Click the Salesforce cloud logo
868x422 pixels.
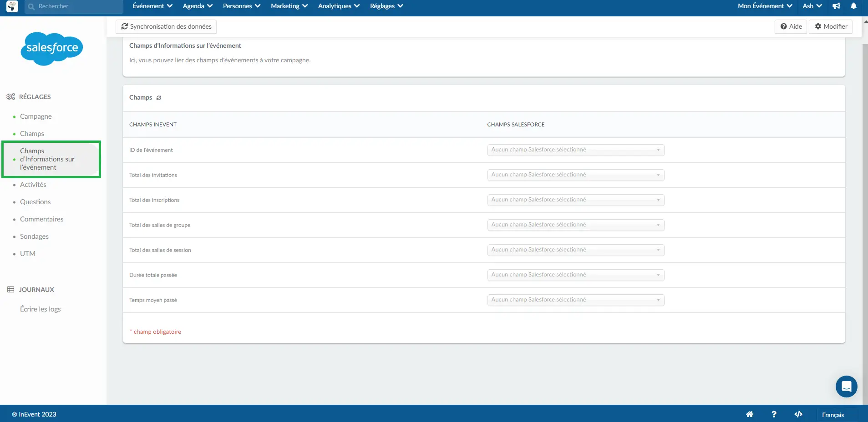(x=52, y=49)
